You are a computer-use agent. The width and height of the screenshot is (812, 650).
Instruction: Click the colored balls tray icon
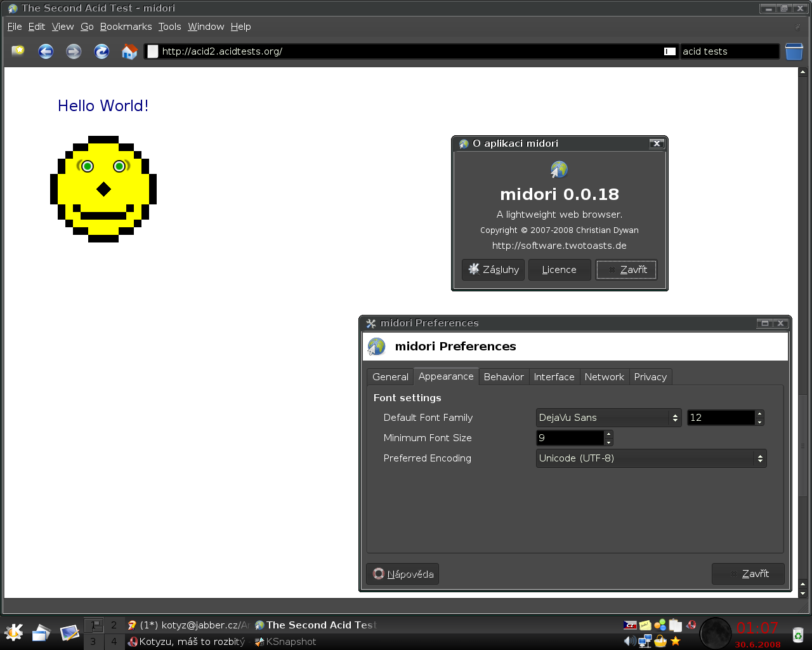click(660, 625)
